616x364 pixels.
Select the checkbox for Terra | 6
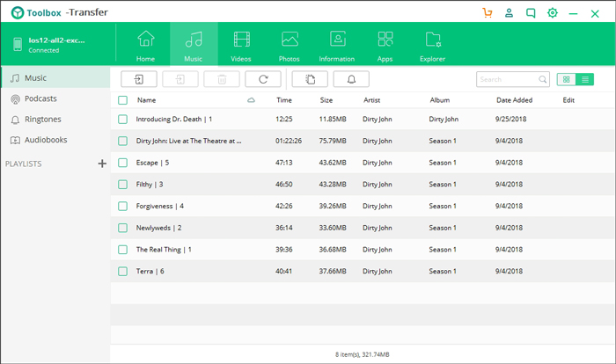pyautogui.click(x=123, y=271)
